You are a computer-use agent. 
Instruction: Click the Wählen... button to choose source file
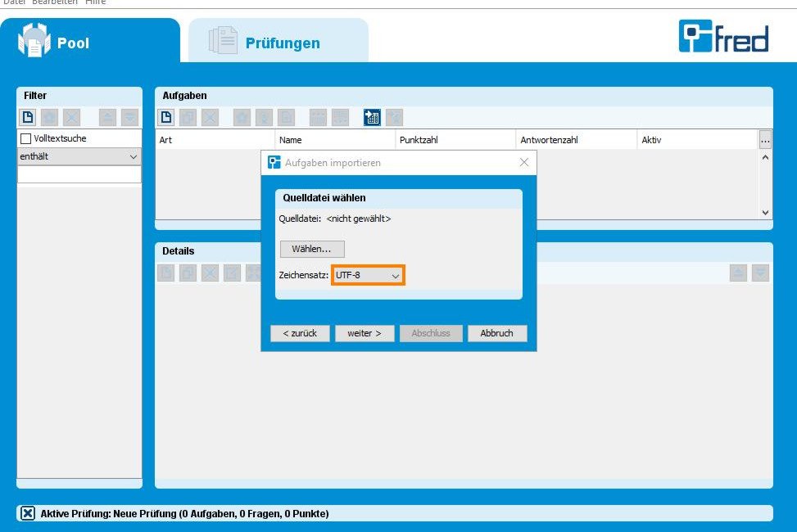coord(312,249)
